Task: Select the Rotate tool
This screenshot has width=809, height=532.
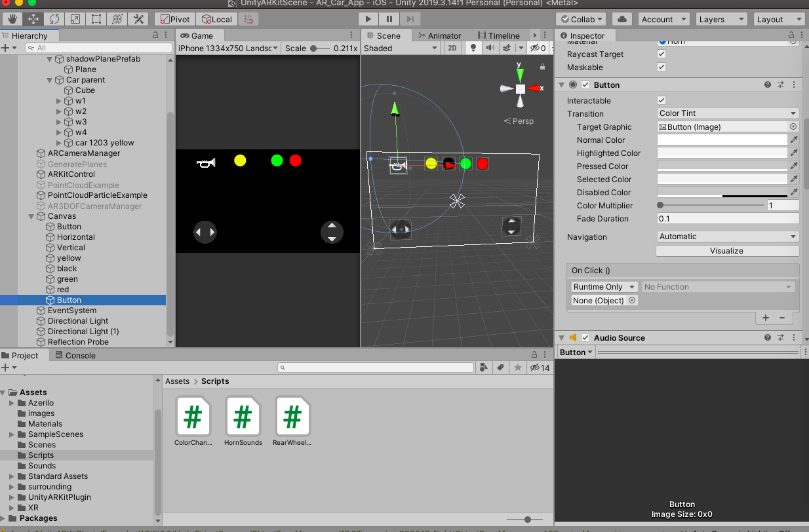Action: pyautogui.click(x=54, y=19)
